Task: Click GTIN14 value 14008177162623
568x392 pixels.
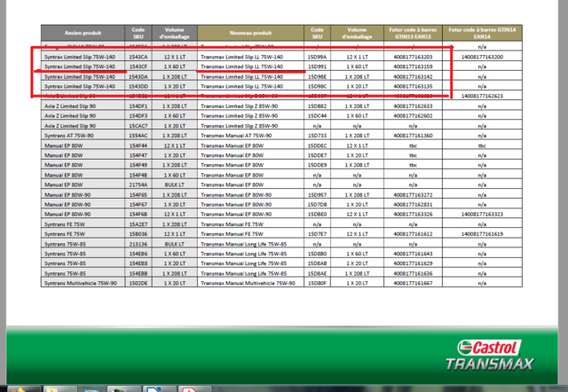Action: click(x=482, y=96)
